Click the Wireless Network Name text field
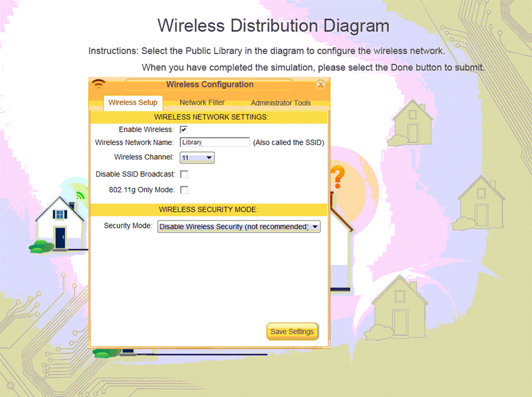Image resolution: width=532 pixels, height=397 pixels. pyautogui.click(x=215, y=142)
